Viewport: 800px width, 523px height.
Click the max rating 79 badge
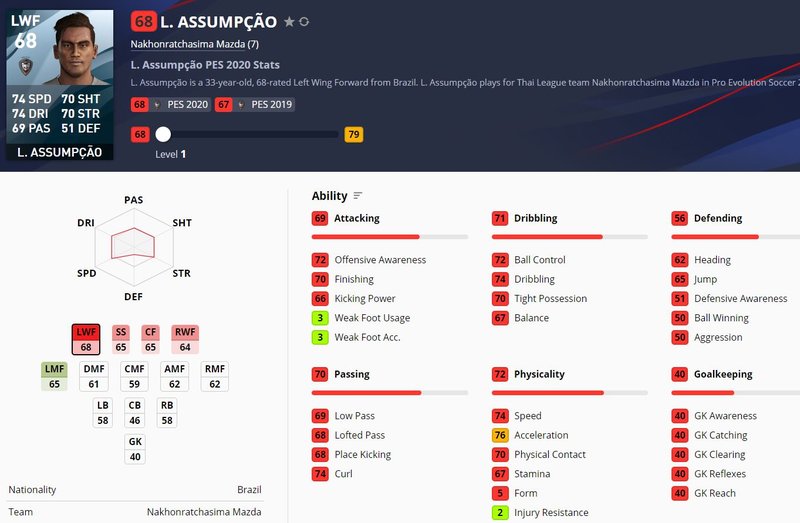[353, 134]
